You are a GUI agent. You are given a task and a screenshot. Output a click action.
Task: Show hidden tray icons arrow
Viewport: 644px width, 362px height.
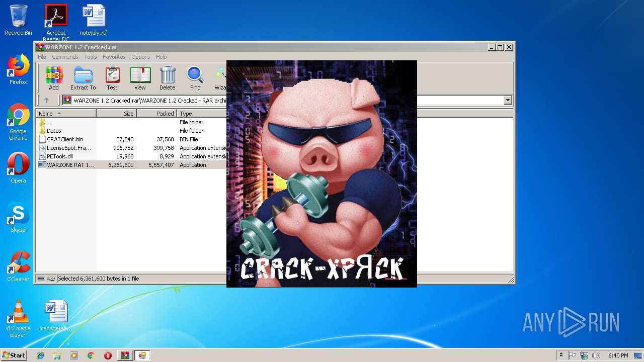[x=561, y=355]
